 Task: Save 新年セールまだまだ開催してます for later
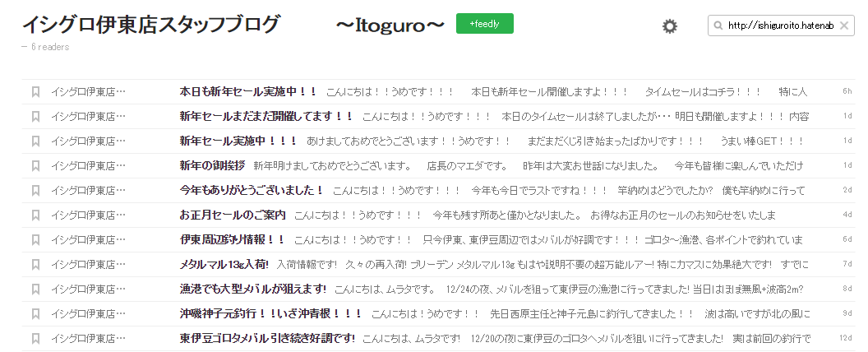pyautogui.click(x=35, y=117)
